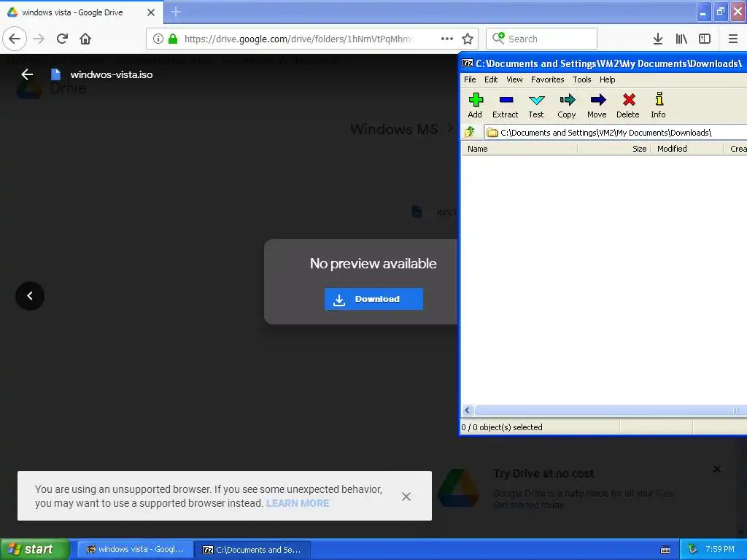The height and width of the screenshot is (560, 747).
Task: Click the "0 / 0 object(s) selected" status text
Action: point(502,427)
